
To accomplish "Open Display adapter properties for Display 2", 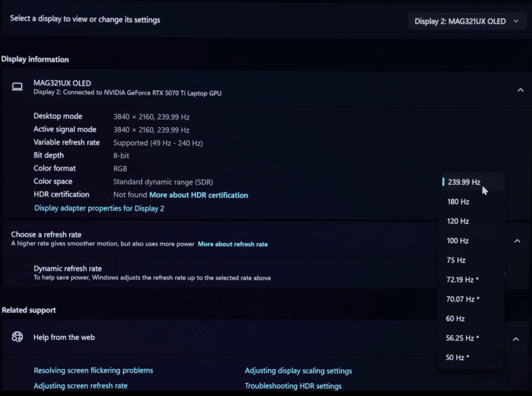I will point(99,208).
